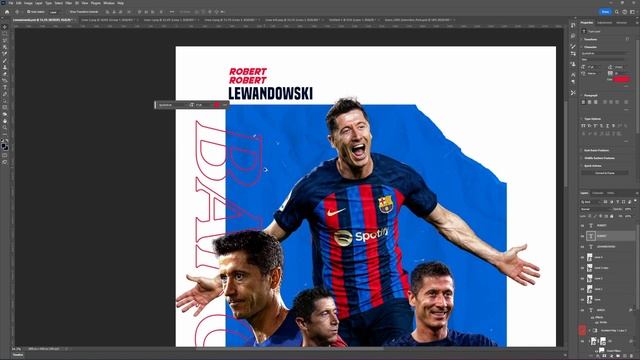Toggle visibility of Layer 6
This screenshot has width=640, height=360.
click(582, 257)
